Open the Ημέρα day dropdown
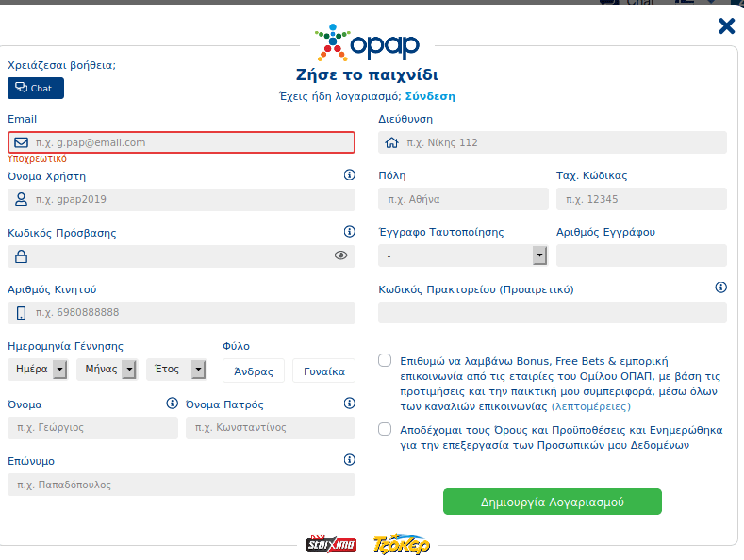The height and width of the screenshot is (560, 744). (x=38, y=370)
